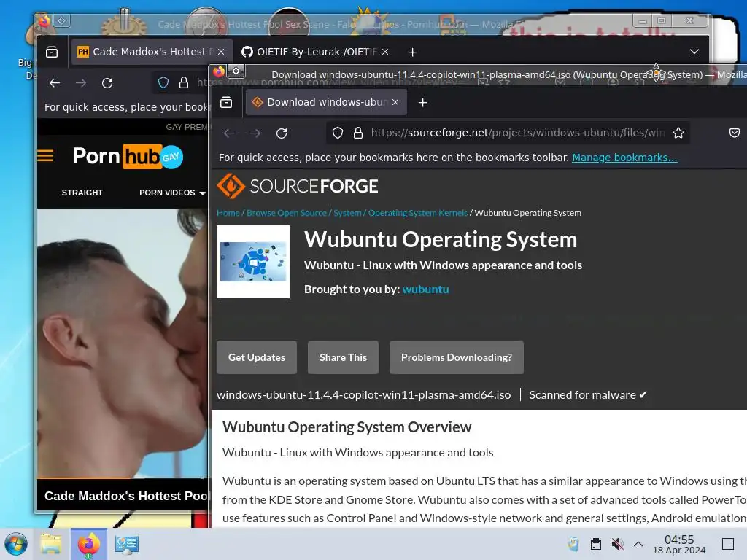This screenshot has height=560, width=747.
Task: Click the SourceForge logo
Action: tap(298, 186)
